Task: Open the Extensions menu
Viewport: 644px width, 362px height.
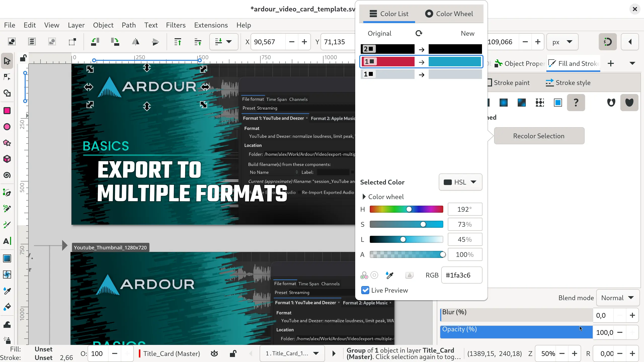Action: 211,25
